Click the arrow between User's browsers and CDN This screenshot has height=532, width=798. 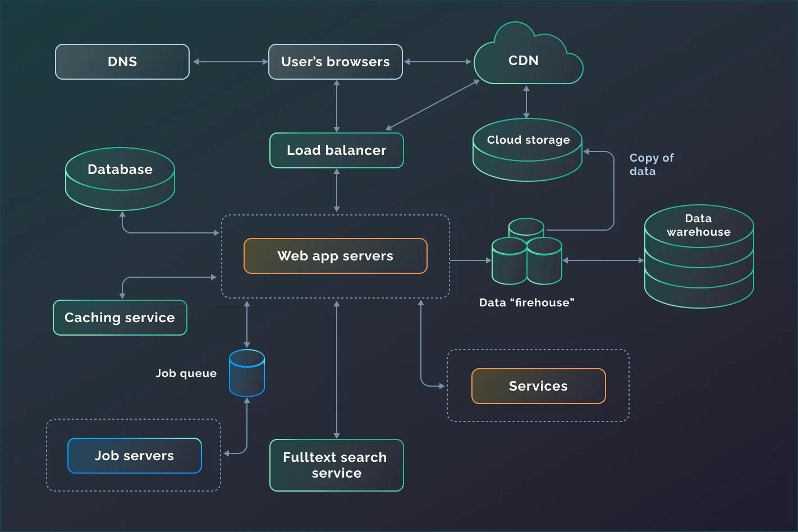(x=438, y=62)
